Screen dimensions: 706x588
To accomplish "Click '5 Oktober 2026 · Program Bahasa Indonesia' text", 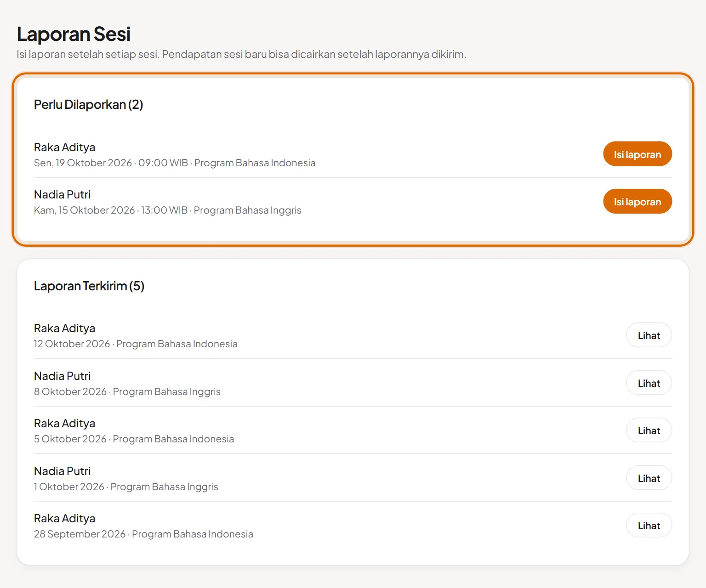I will pyautogui.click(x=134, y=439).
